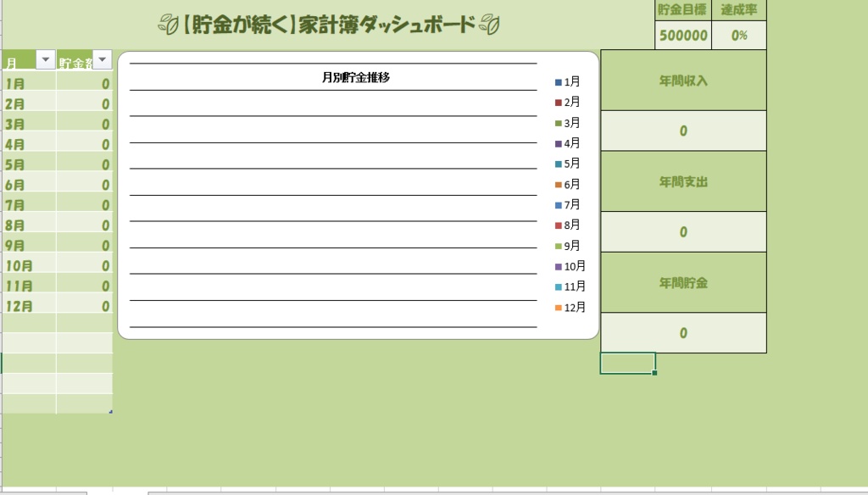The image size is (868, 495).
Task: Click the 11月 legend entry in chart
Action: pyautogui.click(x=570, y=286)
